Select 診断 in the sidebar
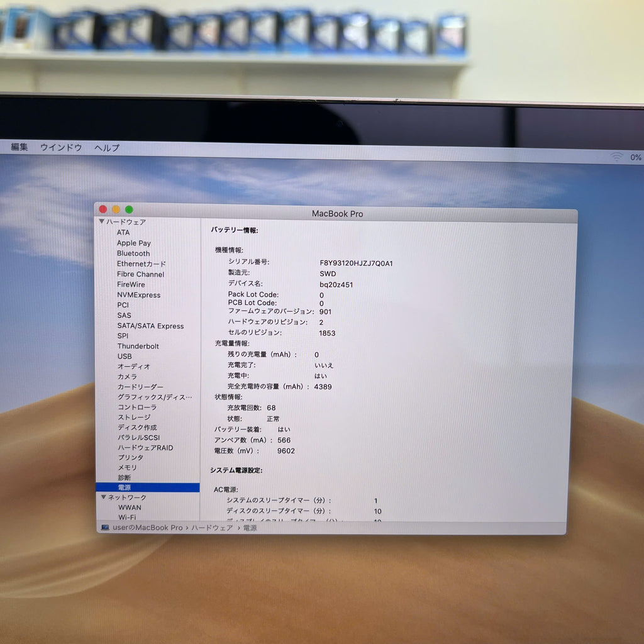 [x=125, y=477]
